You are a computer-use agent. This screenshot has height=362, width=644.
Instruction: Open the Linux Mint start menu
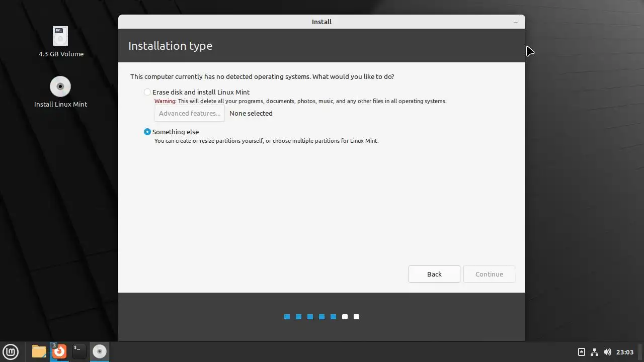11,351
